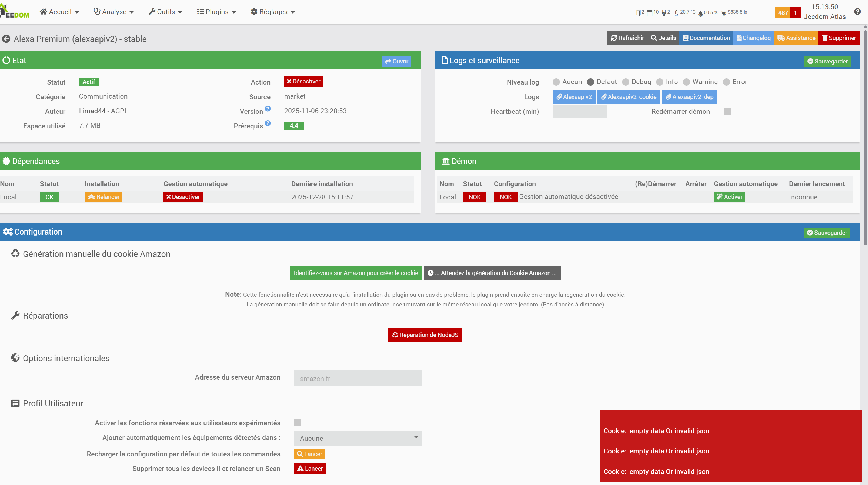Image resolution: width=868 pixels, height=485 pixels.
Task: Open the Alexaapiv2_cookie log
Action: (628, 97)
